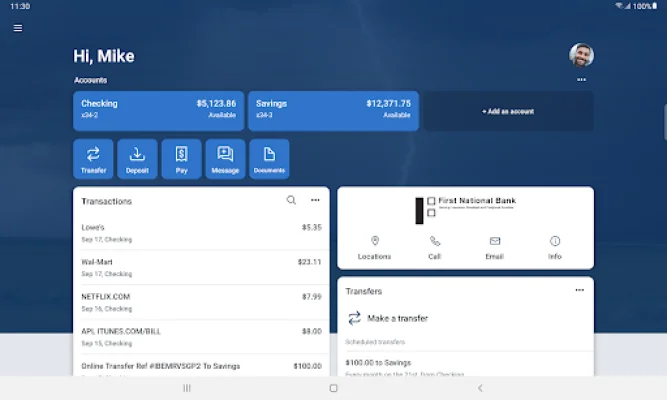Email the bank

click(x=495, y=247)
